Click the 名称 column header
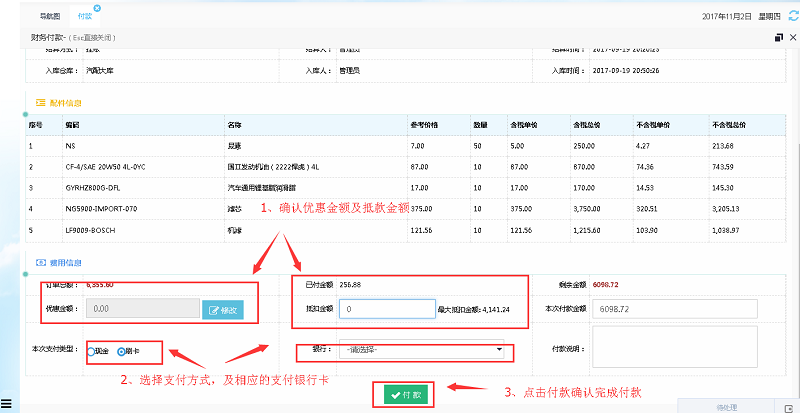This screenshot has width=800, height=413. (x=235, y=125)
